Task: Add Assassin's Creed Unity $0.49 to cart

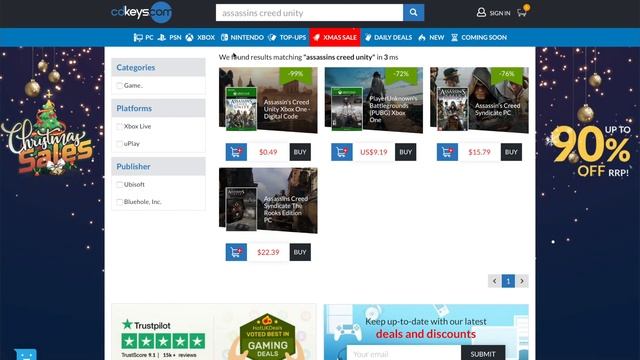Action: tap(236, 152)
